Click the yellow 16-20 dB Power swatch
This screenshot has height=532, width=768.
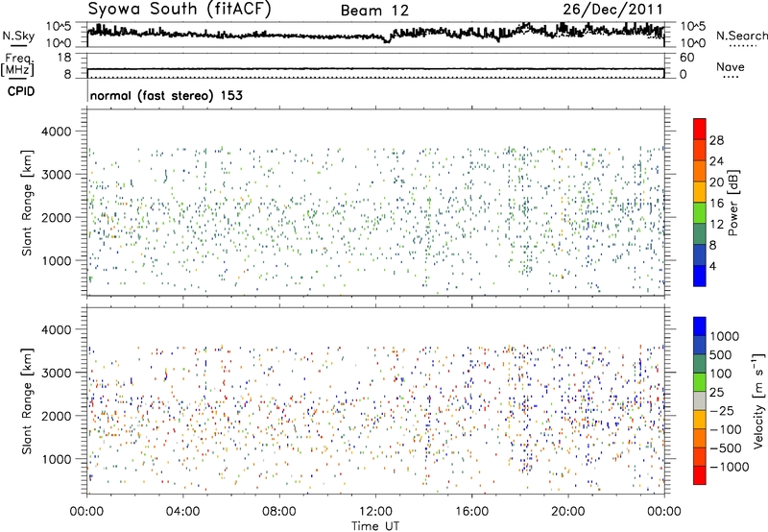point(700,191)
